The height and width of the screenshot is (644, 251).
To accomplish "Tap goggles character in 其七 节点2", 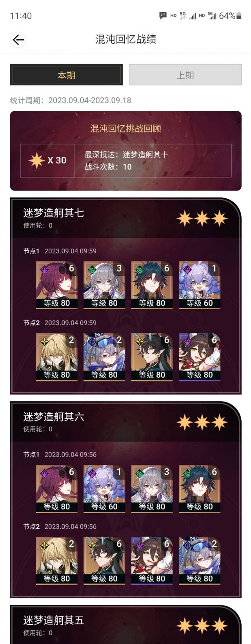I will click(104, 357).
